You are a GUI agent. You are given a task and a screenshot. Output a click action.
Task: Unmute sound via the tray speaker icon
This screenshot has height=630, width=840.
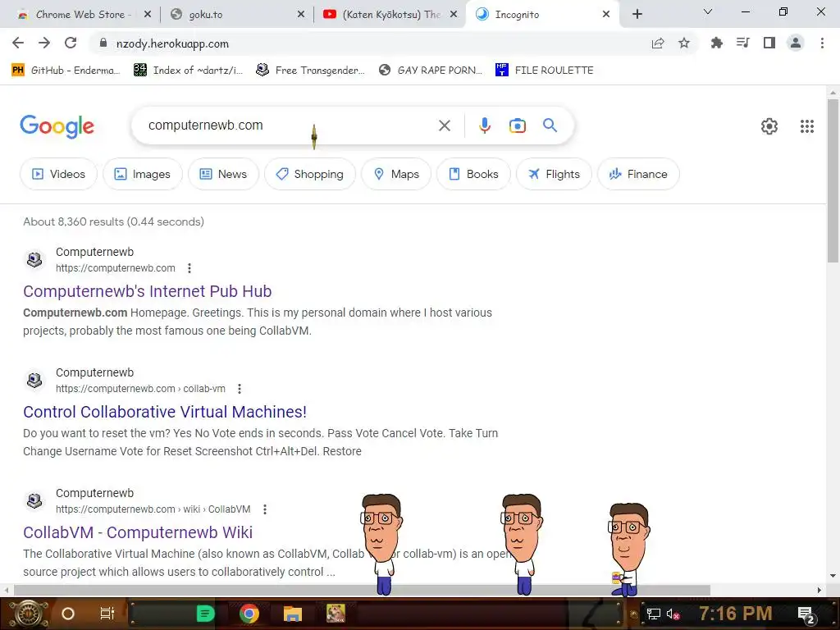[x=673, y=614]
